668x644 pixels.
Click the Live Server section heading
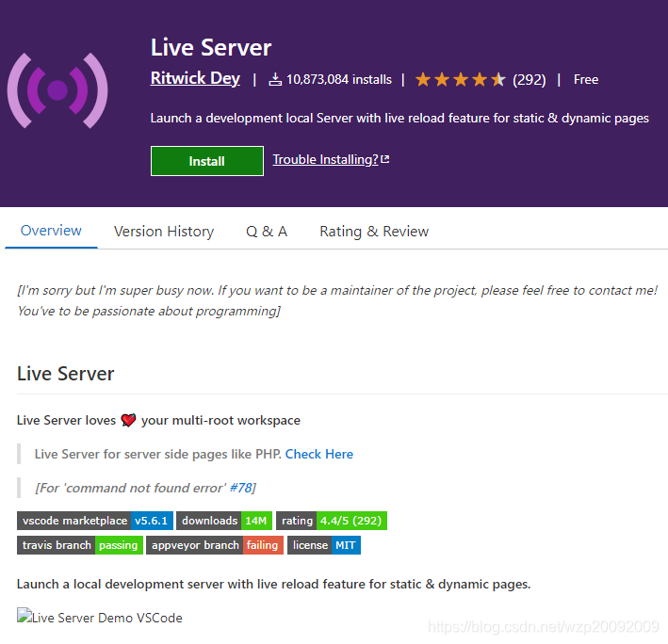pos(66,374)
